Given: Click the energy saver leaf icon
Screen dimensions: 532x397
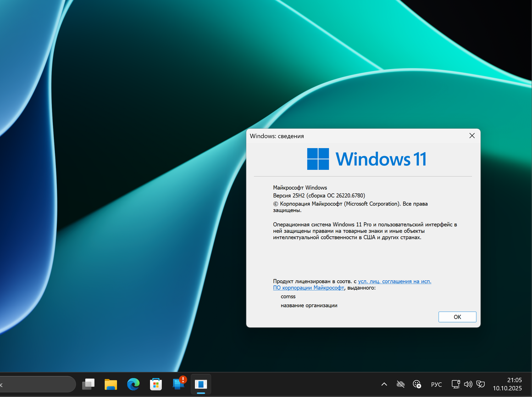Looking at the screenshot, I should [481, 384].
